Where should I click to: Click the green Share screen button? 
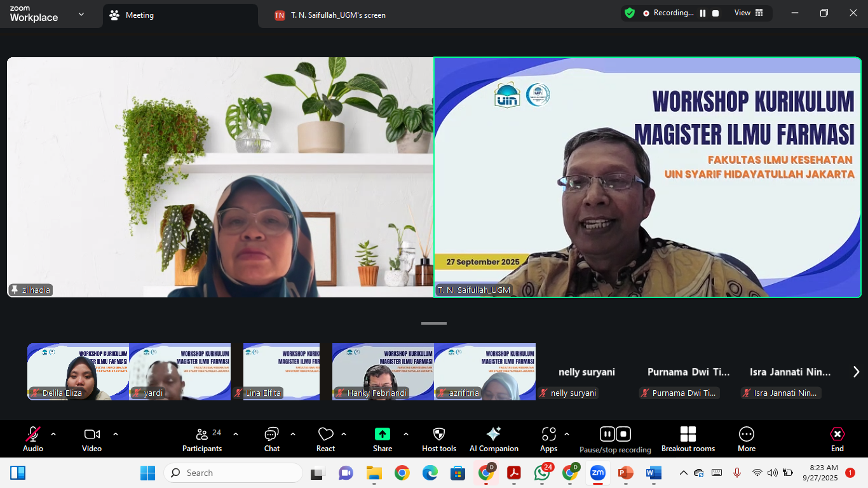[382, 434]
